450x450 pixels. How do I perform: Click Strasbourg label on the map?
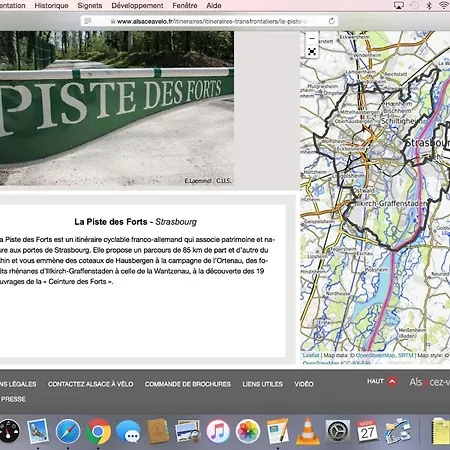click(x=428, y=143)
